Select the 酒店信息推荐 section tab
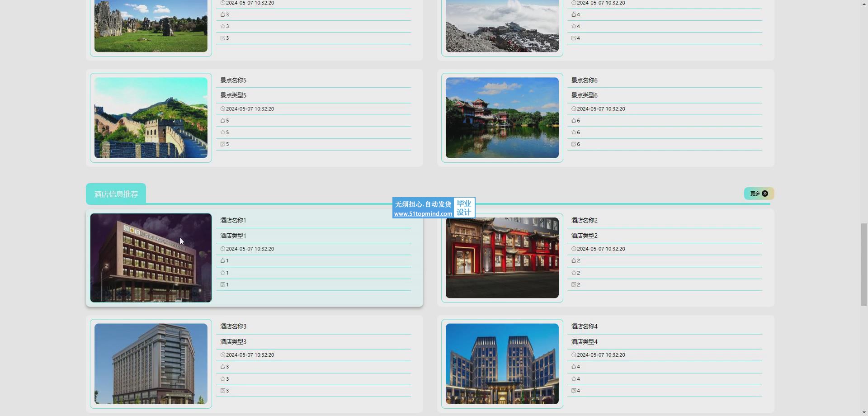This screenshot has width=868, height=416. (x=116, y=194)
